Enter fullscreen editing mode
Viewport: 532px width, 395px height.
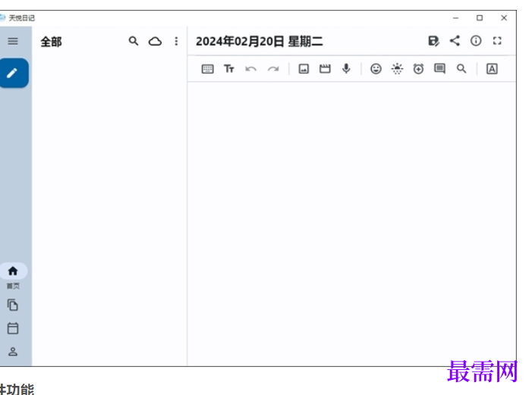point(497,41)
